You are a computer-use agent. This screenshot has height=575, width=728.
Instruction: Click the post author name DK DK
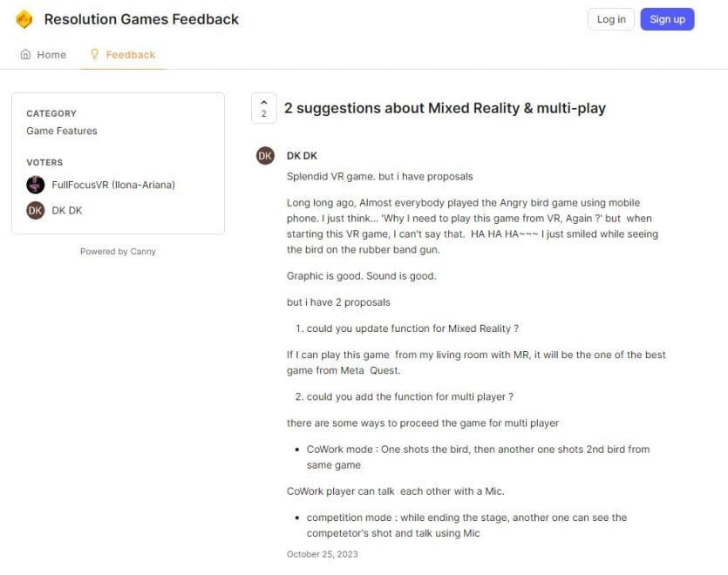click(302, 156)
